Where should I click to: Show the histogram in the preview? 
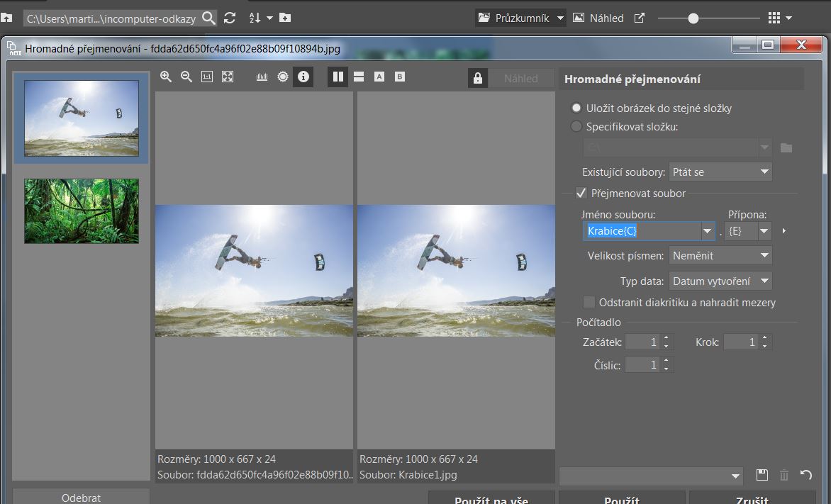click(262, 77)
